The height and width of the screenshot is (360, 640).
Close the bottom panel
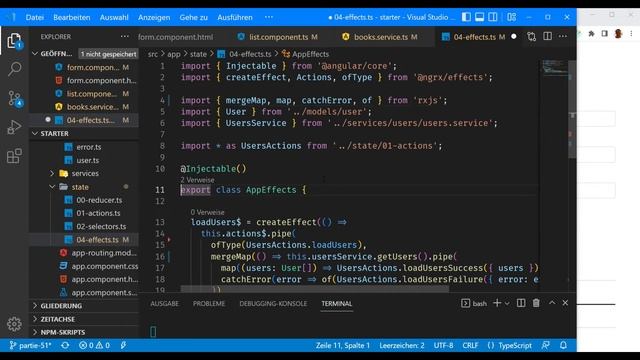565,303
